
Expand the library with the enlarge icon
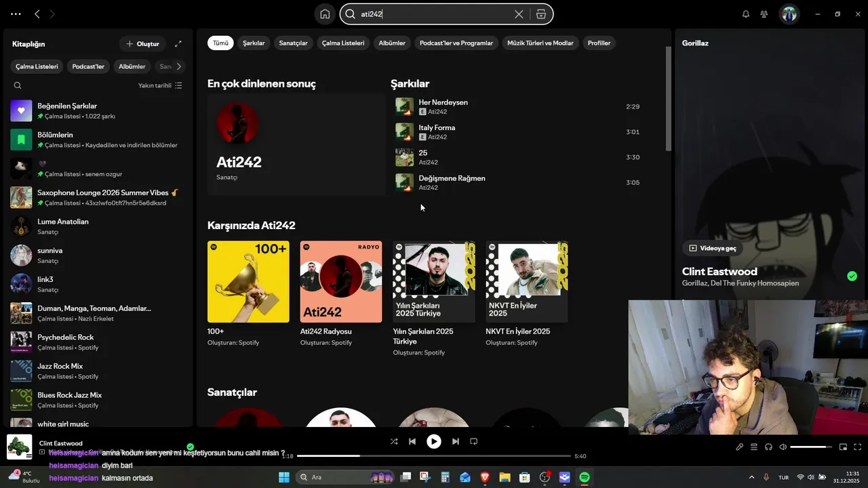(x=178, y=44)
